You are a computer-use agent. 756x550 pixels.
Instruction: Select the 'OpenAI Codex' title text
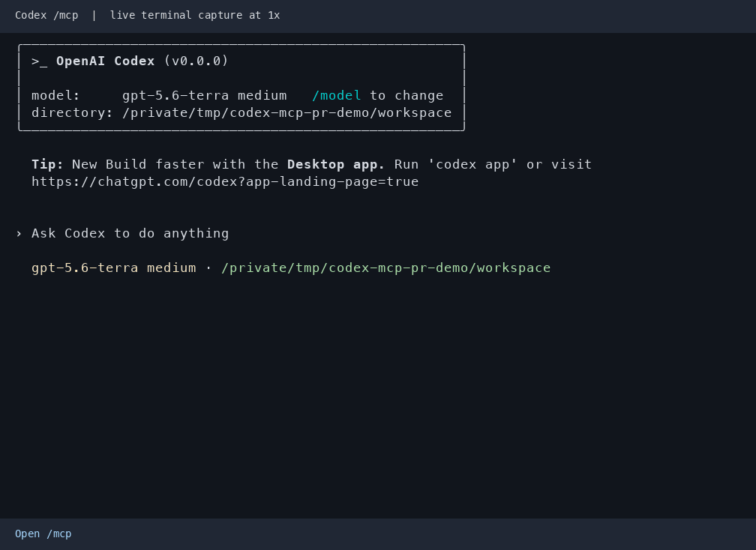(x=106, y=61)
